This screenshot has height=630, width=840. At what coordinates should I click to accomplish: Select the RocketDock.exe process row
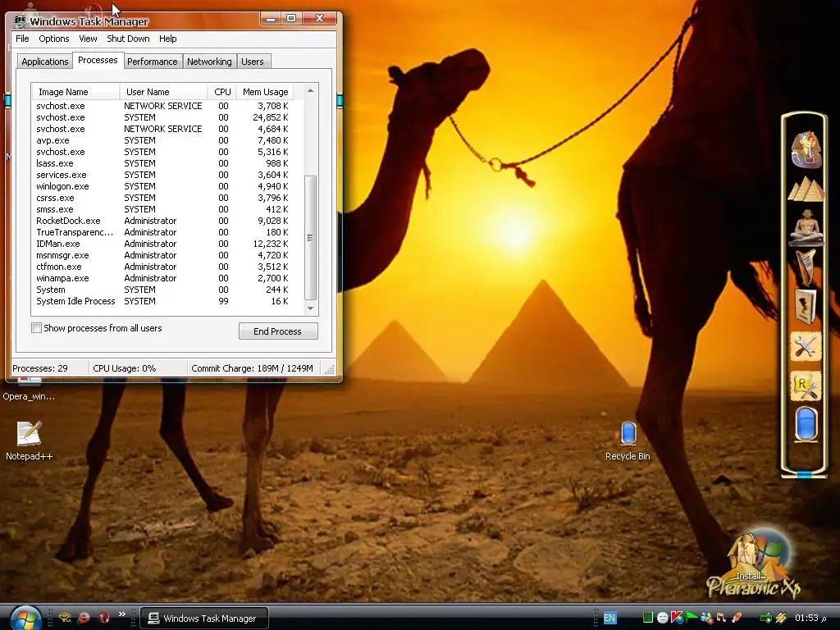click(162, 221)
